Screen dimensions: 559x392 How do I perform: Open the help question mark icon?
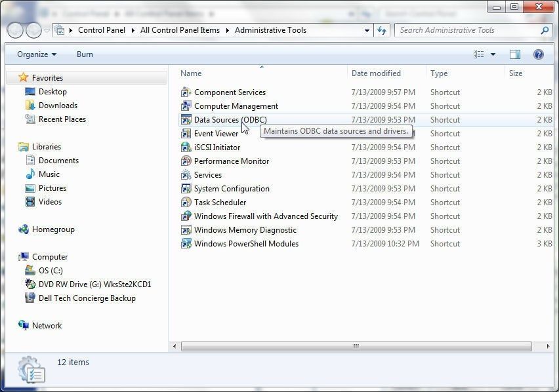(x=538, y=54)
